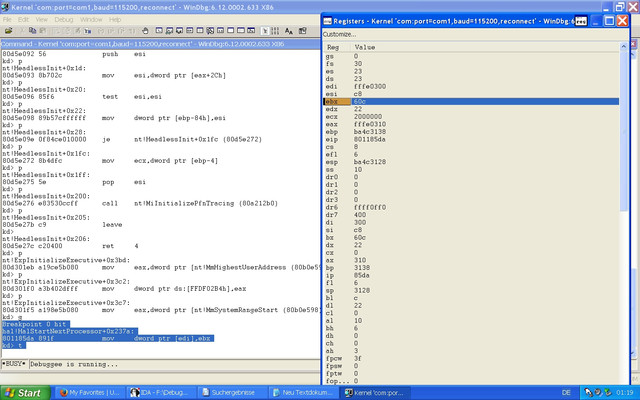Open the View menu
The image size is (640, 400).
(41, 19)
